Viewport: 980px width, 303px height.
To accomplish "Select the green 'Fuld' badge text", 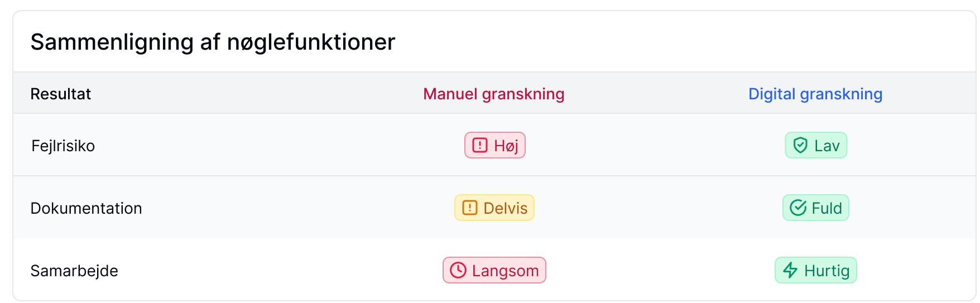I will tap(827, 209).
